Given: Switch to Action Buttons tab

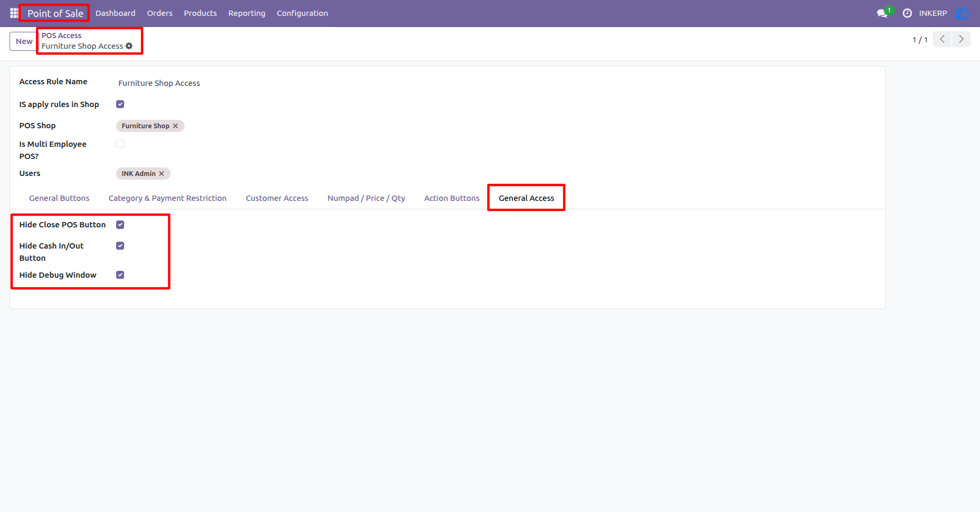Looking at the screenshot, I should click(452, 198).
